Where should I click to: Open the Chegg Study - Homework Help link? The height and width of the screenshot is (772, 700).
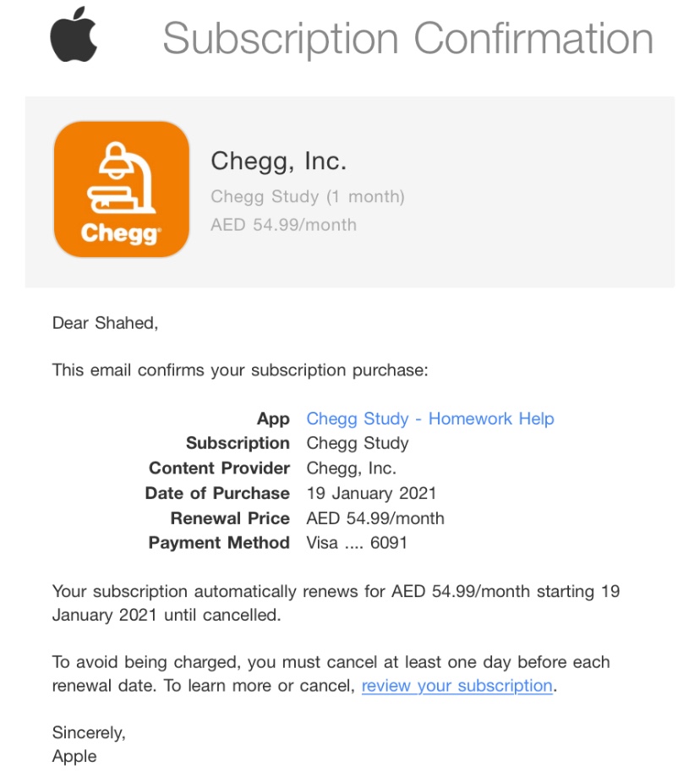pyautogui.click(x=430, y=419)
